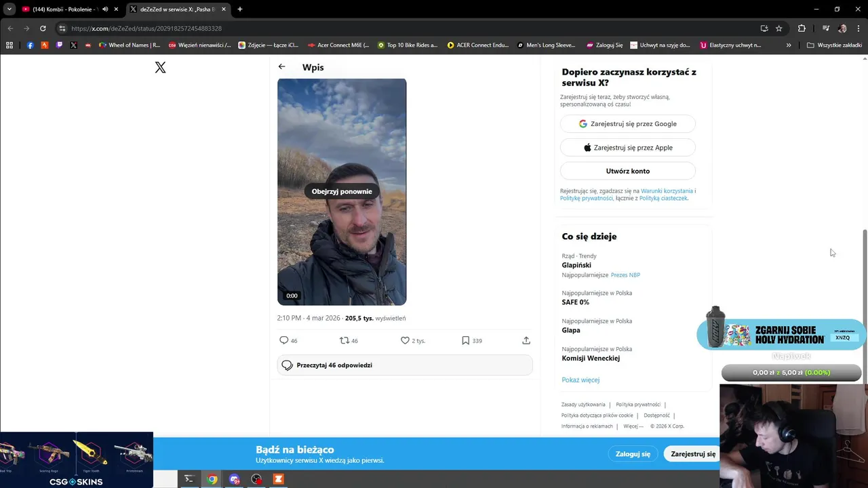Expand hidden bookmarks chevron
Screen dimensions: 868x488
coord(789,45)
